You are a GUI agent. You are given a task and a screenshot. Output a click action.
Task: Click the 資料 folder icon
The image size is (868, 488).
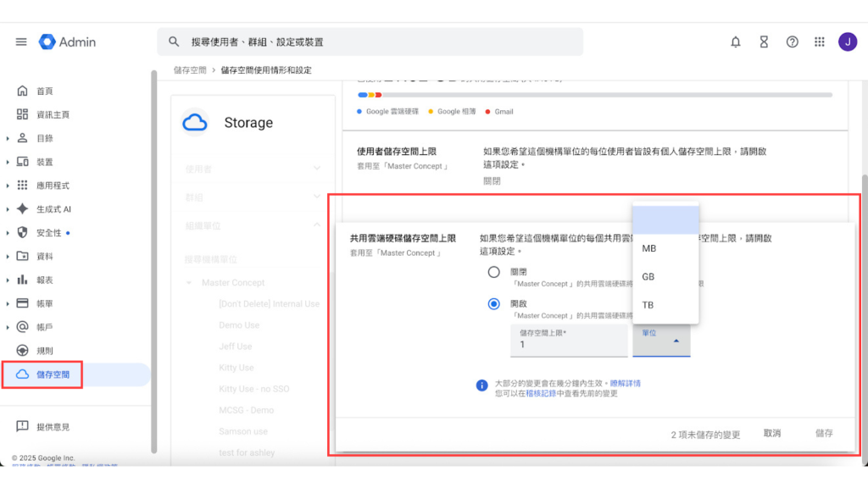(x=22, y=256)
